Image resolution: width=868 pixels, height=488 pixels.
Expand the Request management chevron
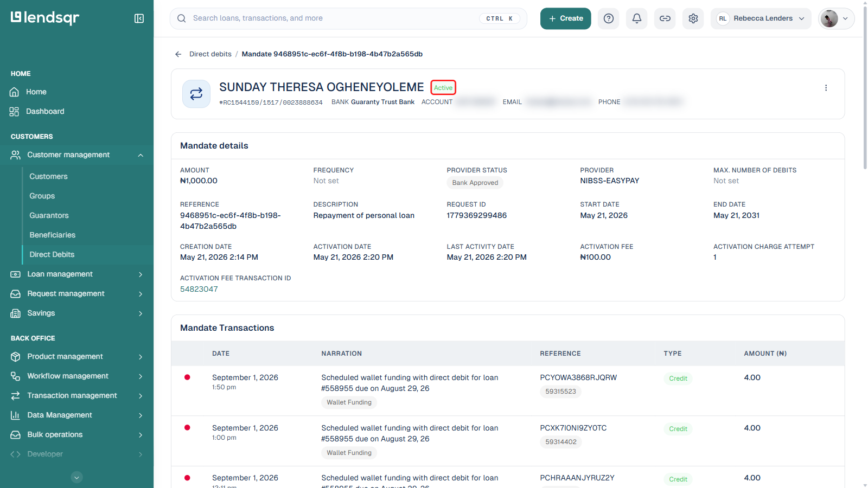click(141, 294)
